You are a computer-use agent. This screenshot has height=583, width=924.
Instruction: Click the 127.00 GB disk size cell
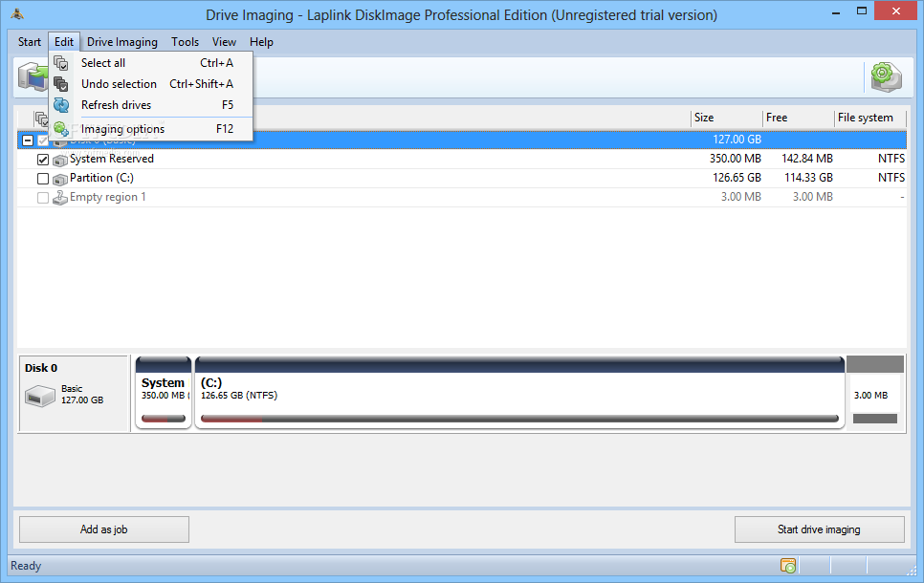coord(737,140)
